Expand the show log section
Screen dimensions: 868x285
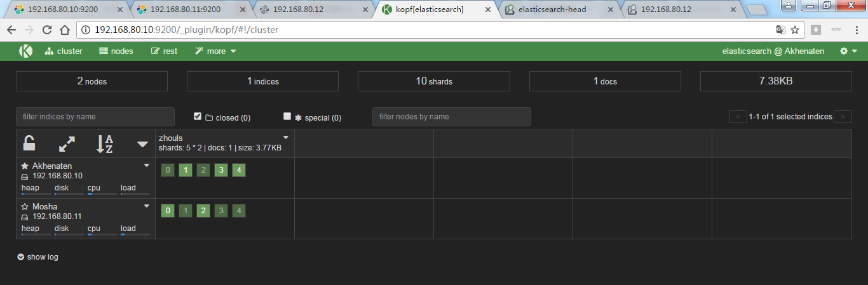[x=37, y=257]
